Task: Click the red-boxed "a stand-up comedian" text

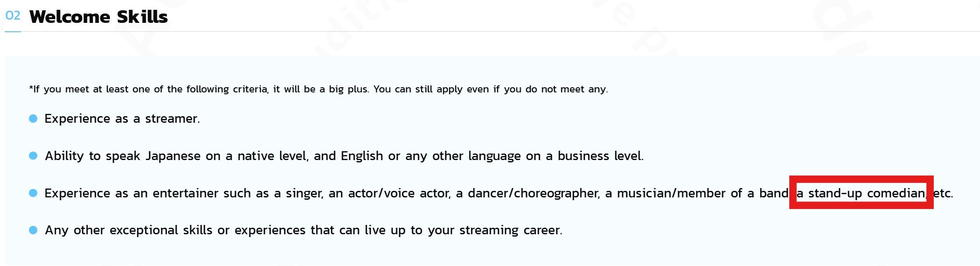Action: 861,193
